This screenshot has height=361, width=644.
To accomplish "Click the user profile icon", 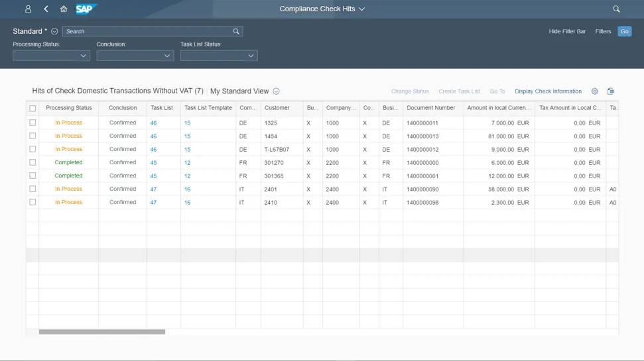I will (x=28, y=9).
